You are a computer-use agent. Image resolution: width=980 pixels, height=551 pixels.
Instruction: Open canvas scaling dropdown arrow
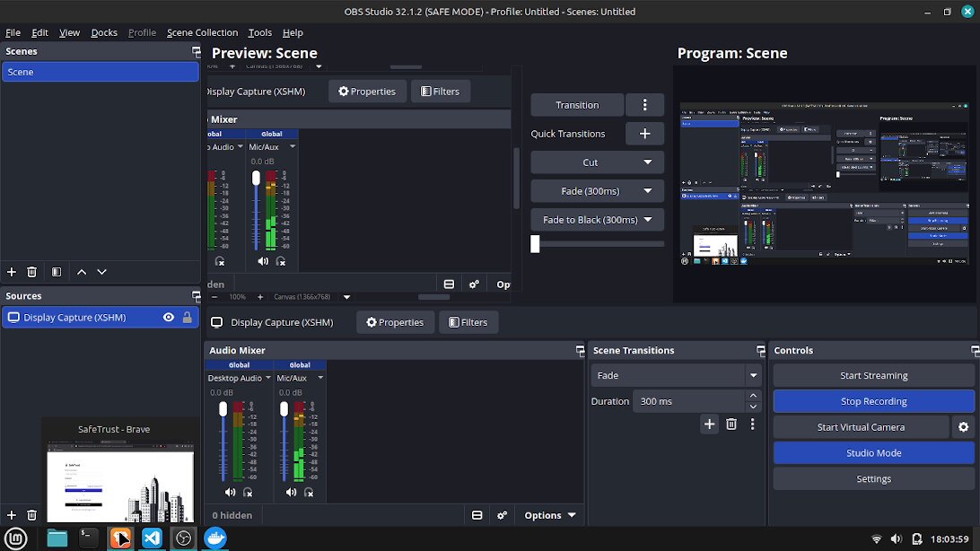coord(347,297)
